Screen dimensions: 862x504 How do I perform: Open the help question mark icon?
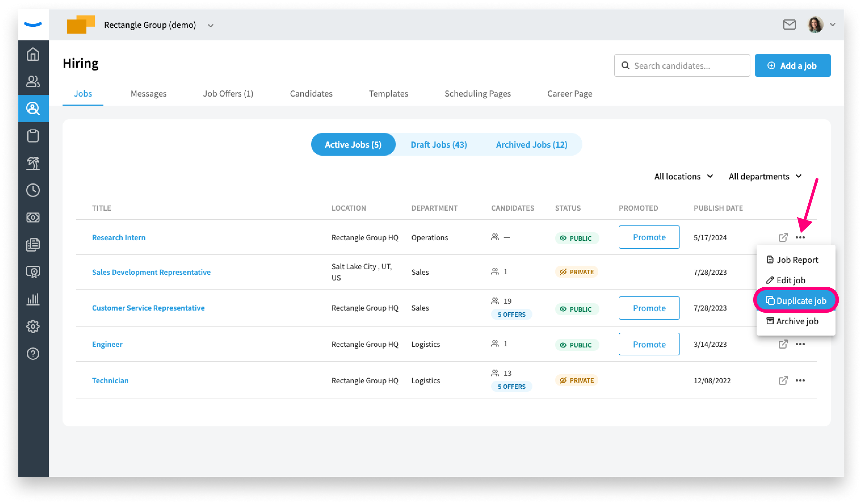(x=33, y=354)
